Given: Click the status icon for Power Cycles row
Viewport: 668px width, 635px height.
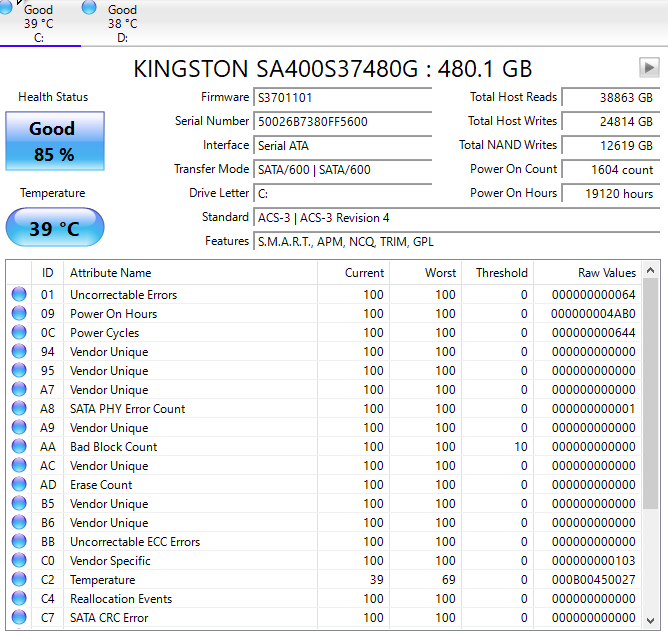Looking at the screenshot, I should pyautogui.click(x=19, y=332).
